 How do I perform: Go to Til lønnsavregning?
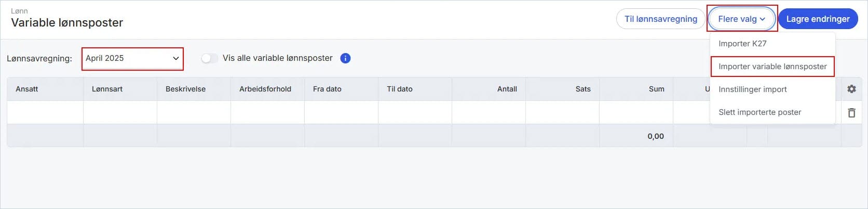click(x=661, y=19)
